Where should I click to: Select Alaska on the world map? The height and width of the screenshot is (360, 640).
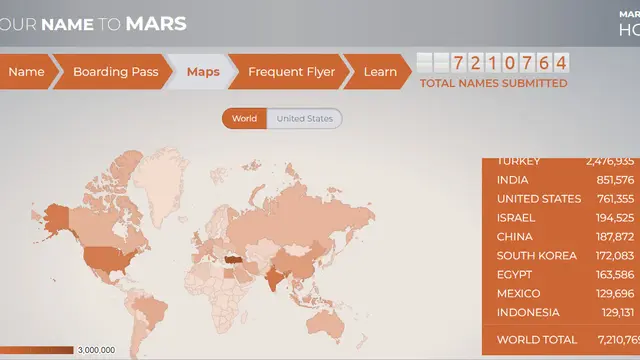click(x=56, y=218)
